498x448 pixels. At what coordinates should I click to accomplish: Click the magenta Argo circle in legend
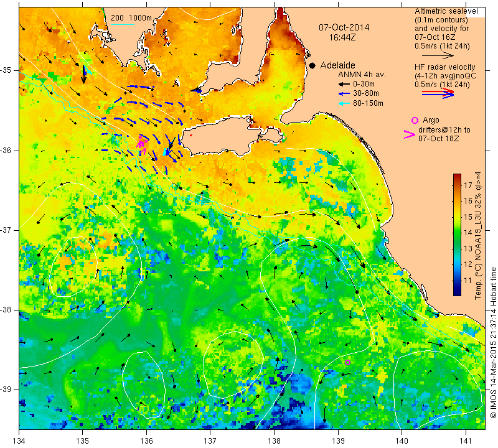415,120
